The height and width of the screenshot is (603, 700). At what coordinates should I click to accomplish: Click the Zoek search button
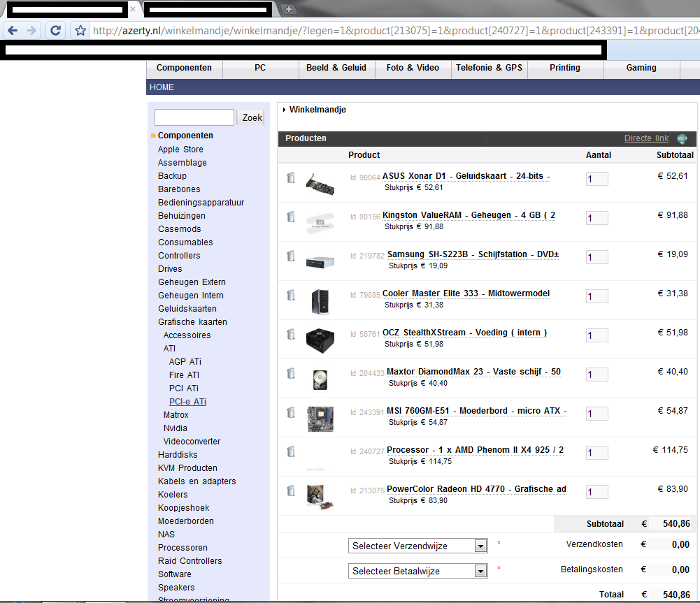[x=252, y=118]
